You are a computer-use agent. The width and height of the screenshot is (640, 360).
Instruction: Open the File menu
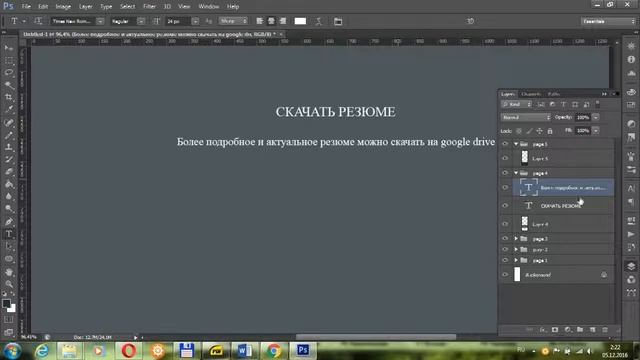tap(26, 7)
